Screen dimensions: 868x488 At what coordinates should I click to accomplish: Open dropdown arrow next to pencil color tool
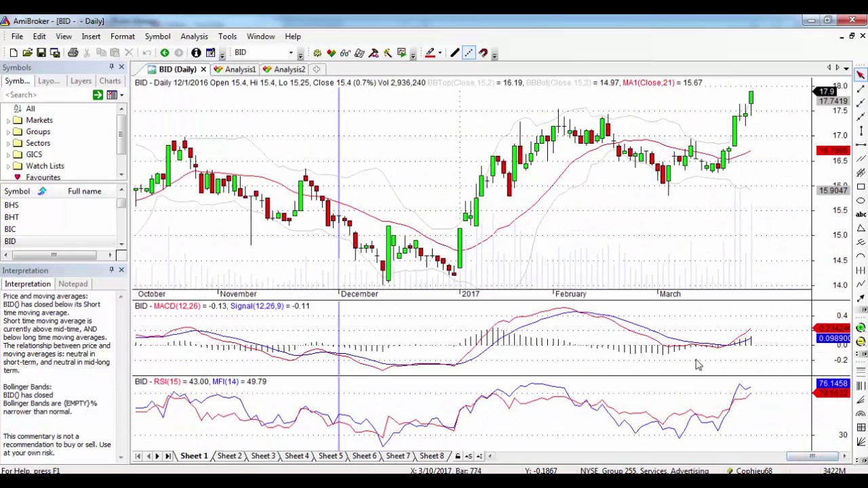click(x=439, y=53)
